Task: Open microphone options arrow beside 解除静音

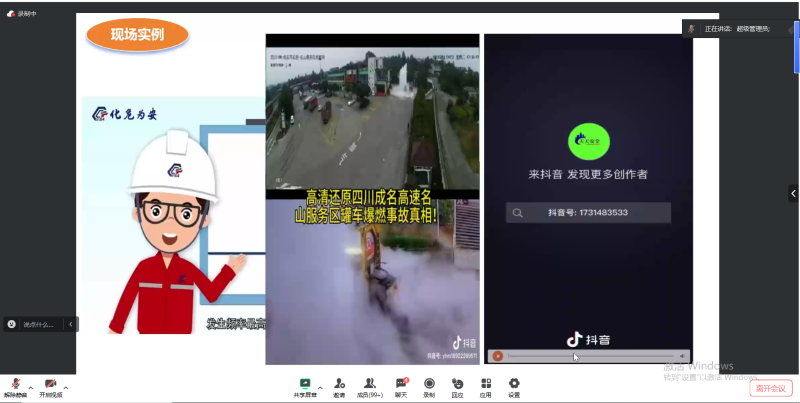Action: (31, 388)
